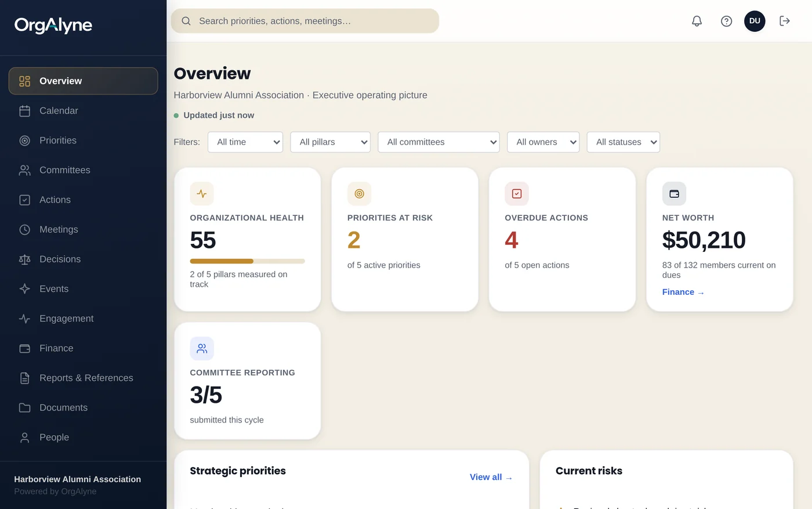The width and height of the screenshot is (812, 509).
Task: Click the 3/5 committee reporting value
Action: [206, 395]
